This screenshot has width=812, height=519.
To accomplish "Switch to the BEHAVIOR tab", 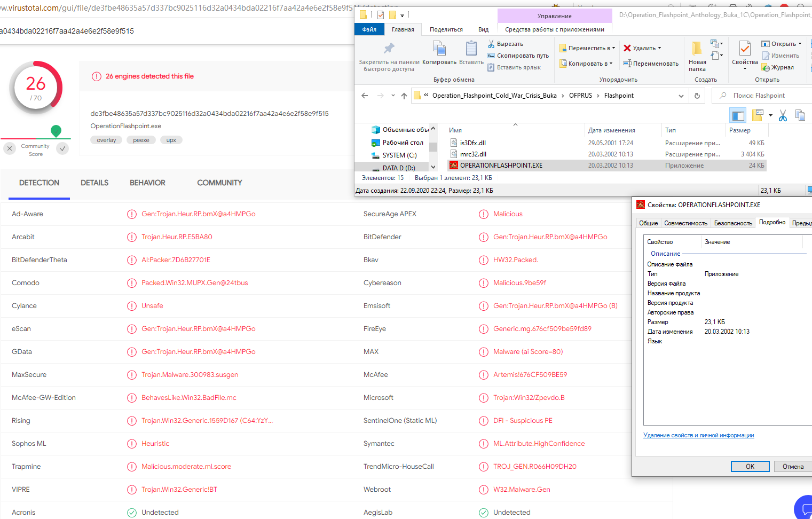I will (147, 183).
